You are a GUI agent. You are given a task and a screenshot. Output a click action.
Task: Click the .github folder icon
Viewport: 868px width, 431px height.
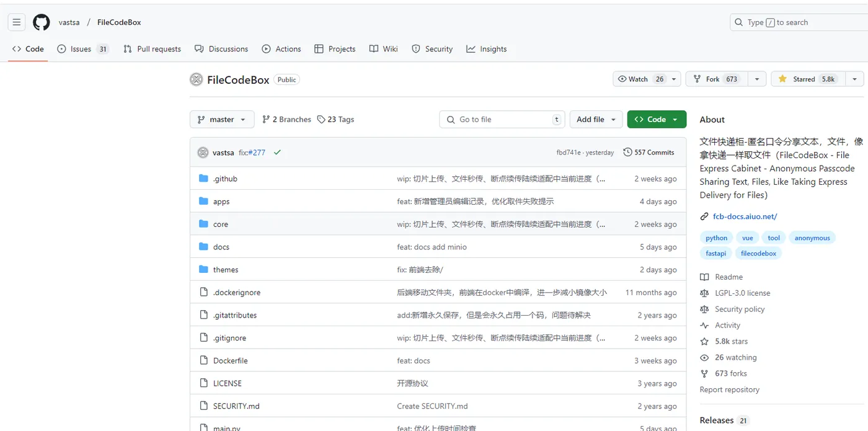click(203, 179)
